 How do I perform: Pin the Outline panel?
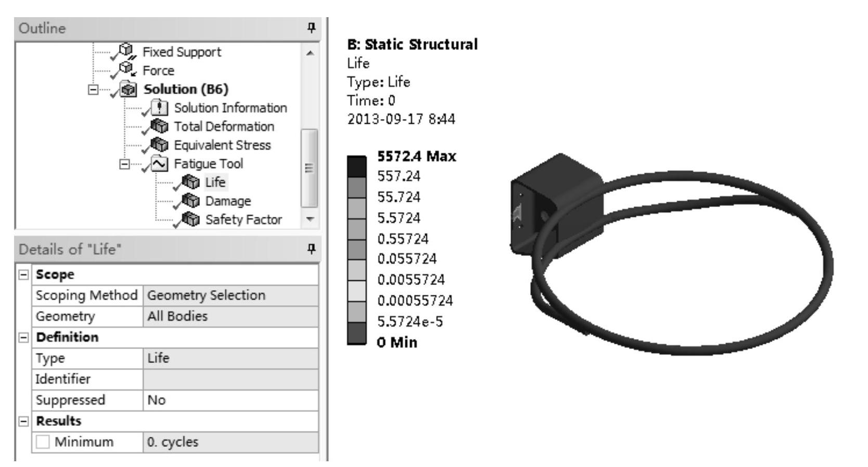click(311, 28)
